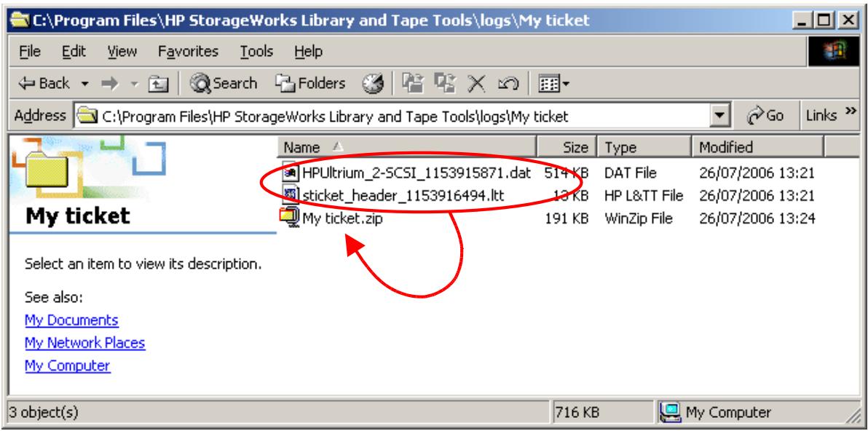Viewport: 868px width, 431px height.
Task: Open the History toolbar icon
Action: coord(373,84)
